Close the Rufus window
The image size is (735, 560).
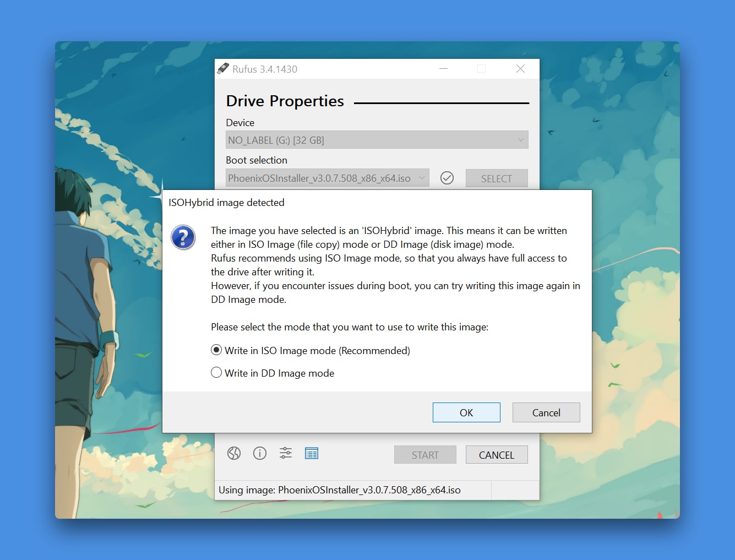[520, 69]
